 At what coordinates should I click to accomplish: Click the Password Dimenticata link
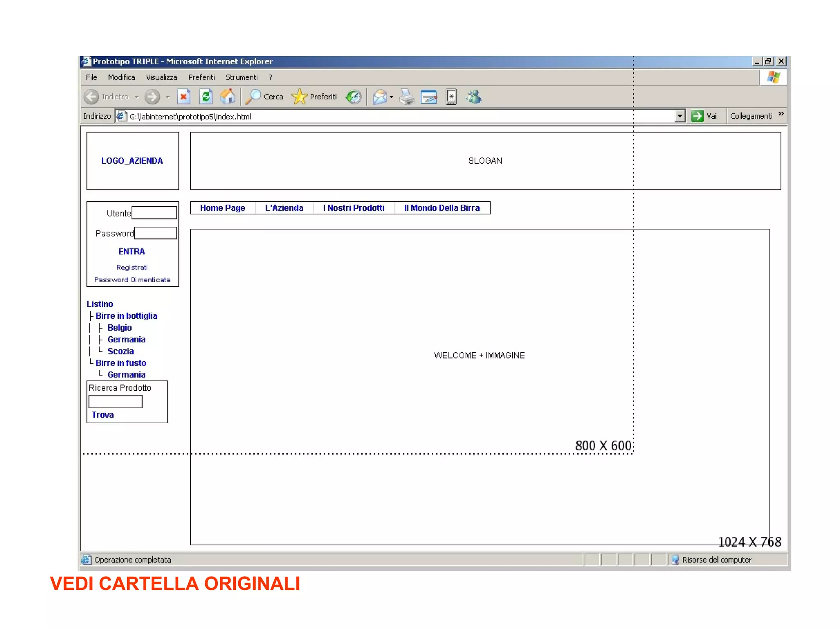coord(132,280)
